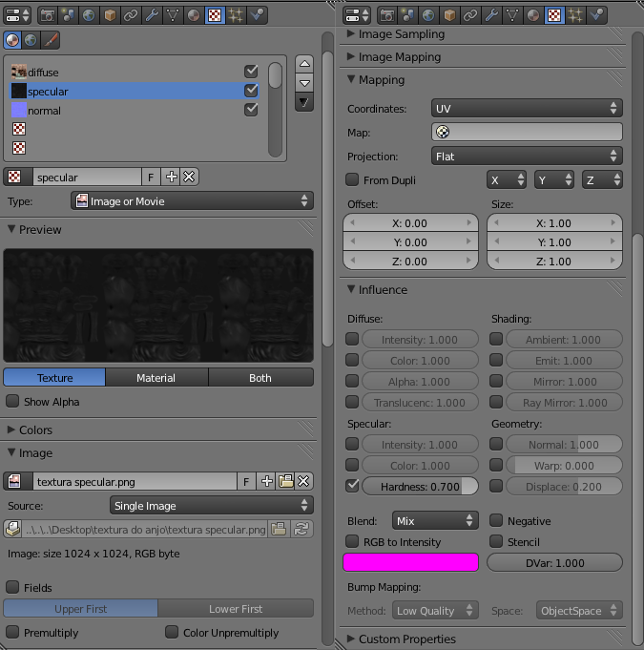The image size is (644, 650).
Task: Enable Premultiply checkbox
Action: (x=12, y=632)
